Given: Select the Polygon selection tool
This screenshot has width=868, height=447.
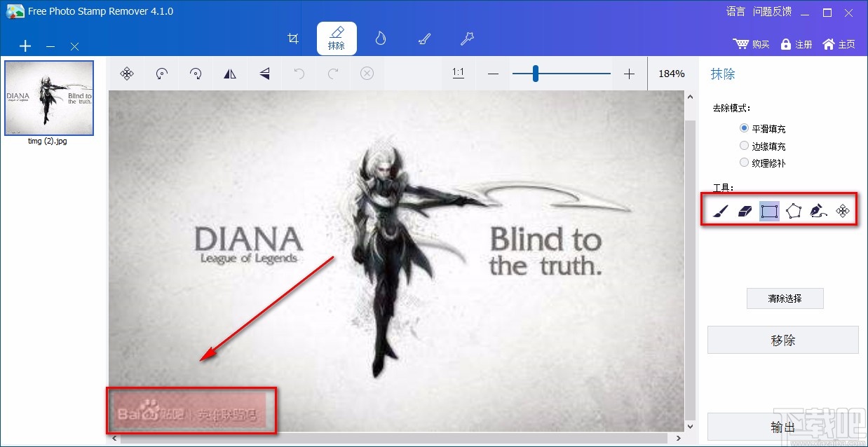Looking at the screenshot, I should coord(794,210).
